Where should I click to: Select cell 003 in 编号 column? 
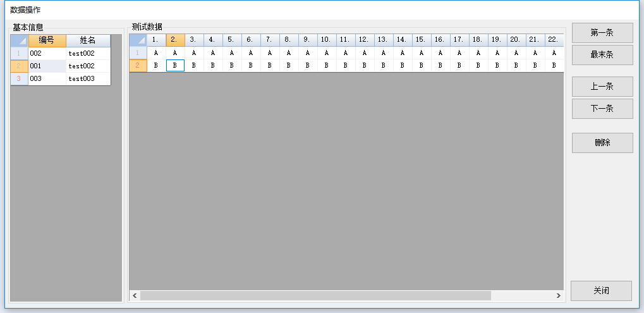pos(47,79)
